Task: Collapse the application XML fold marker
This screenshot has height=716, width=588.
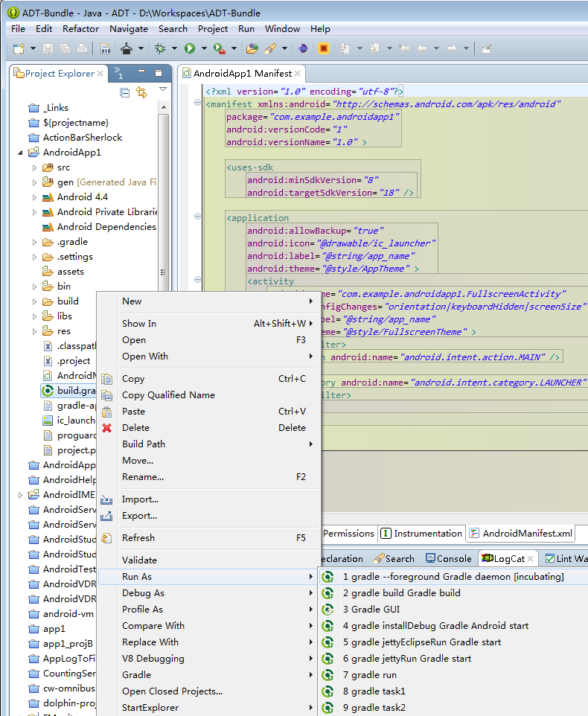Action: [198, 217]
